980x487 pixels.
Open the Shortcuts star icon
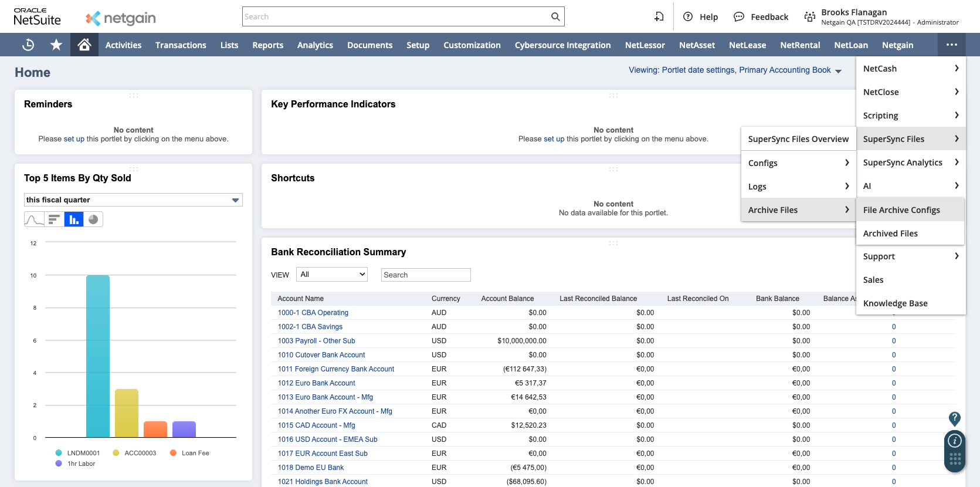(x=56, y=45)
